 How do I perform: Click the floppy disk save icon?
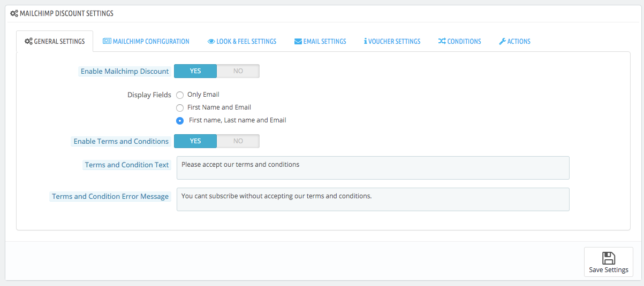(609, 258)
